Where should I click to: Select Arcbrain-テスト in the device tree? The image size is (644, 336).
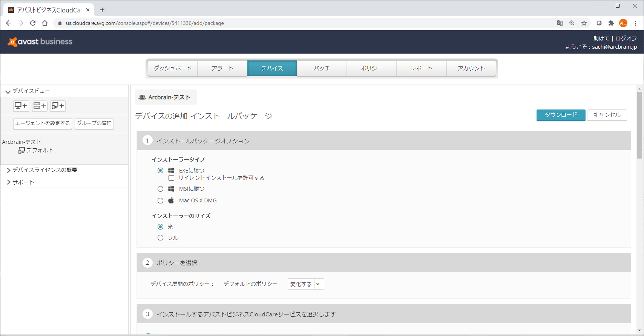point(22,142)
